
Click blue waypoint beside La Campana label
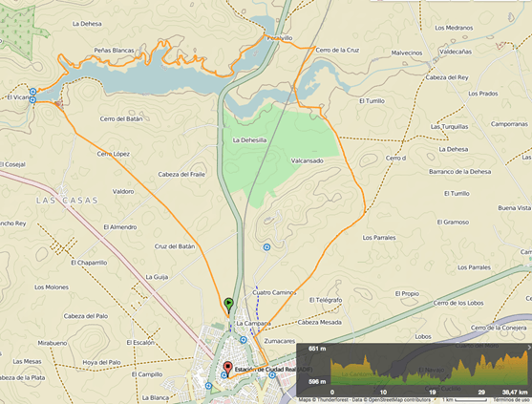(244, 340)
